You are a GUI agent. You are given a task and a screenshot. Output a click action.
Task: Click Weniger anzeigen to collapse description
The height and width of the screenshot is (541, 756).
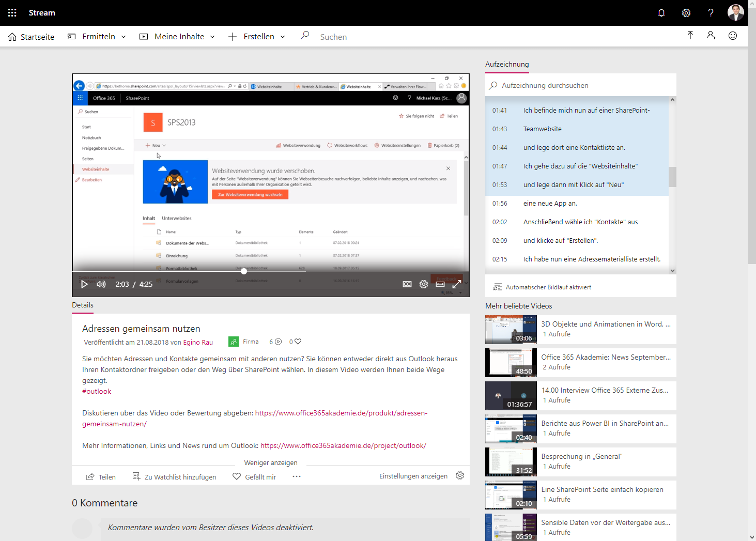(x=271, y=463)
